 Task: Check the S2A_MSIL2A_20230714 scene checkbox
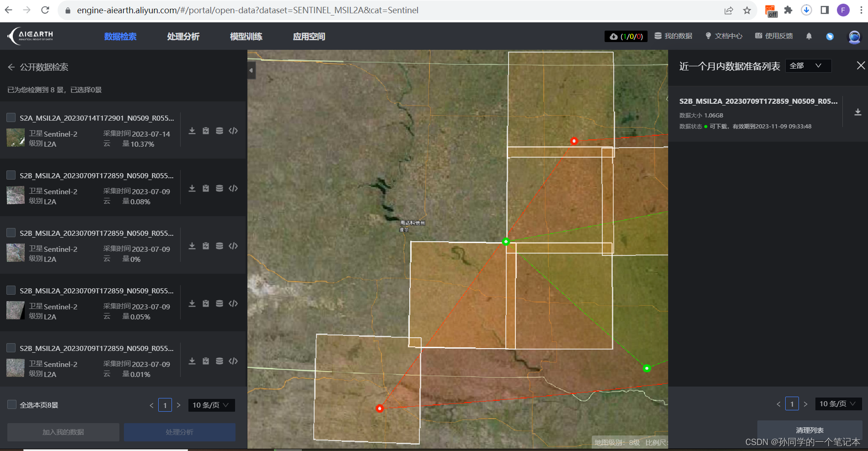(x=11, y=117)
